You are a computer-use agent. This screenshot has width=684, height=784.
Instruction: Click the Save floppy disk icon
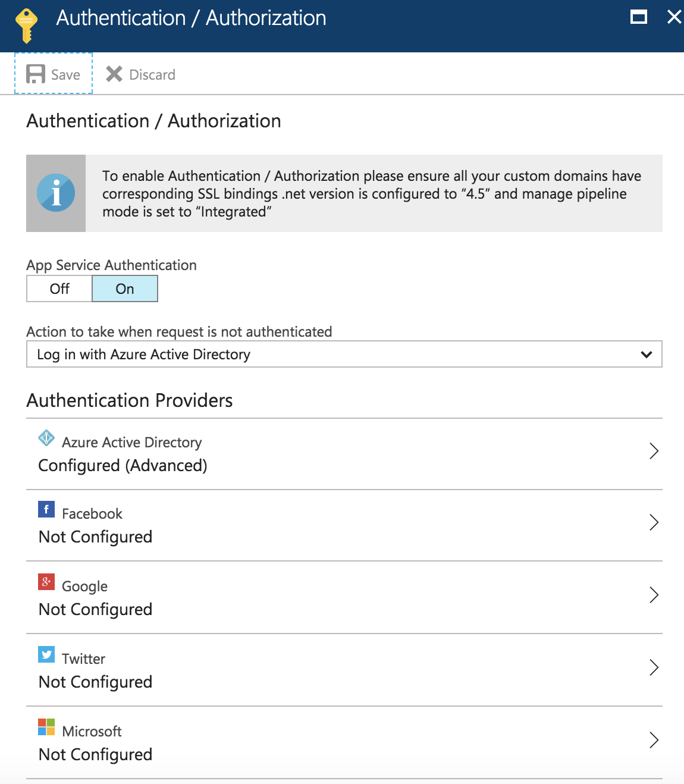pyautogui.click(x=36, y=74)
